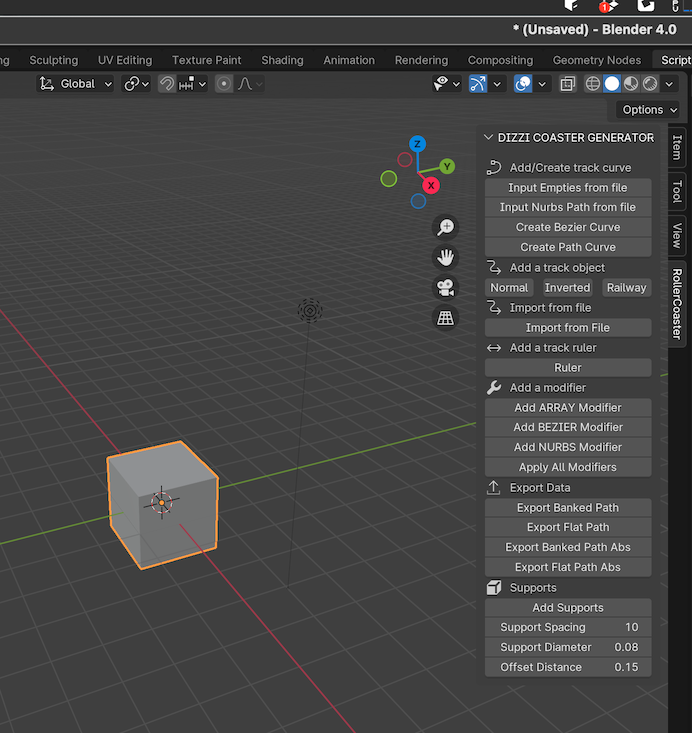Open the Geometry Nodes workspace tab
This screenshot has height=733, width=692.
pos(597,60)
